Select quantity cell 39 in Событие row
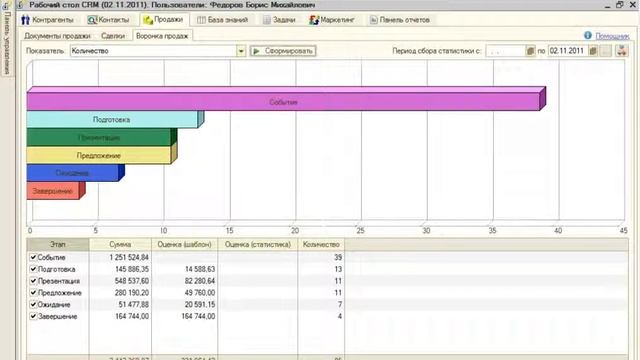Screen dimensions: 640x360 [x=321, y=257]
